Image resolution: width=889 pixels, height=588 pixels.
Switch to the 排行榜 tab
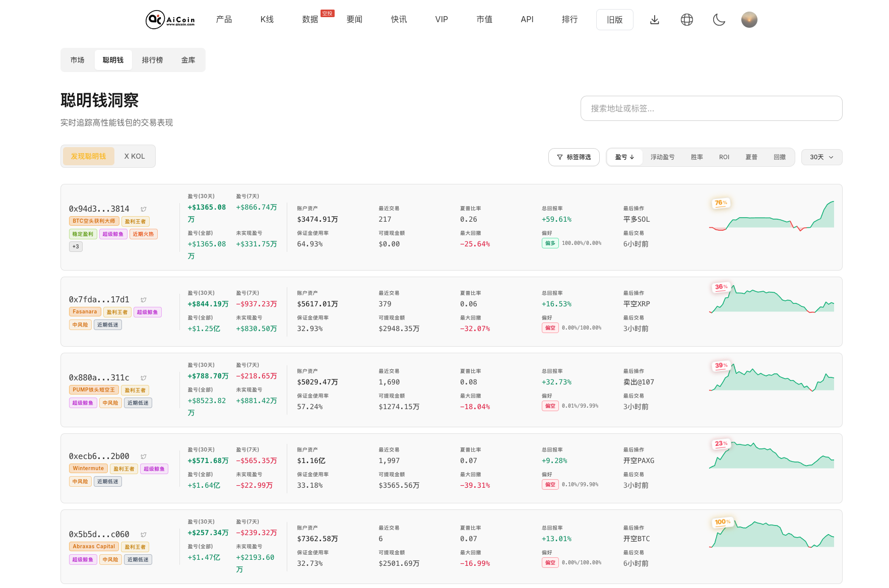(152, 60)
